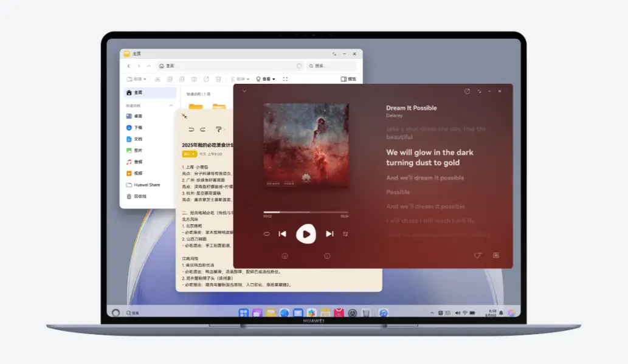
Task: Undo the last edit in the notes window
Action: [191, 129]
